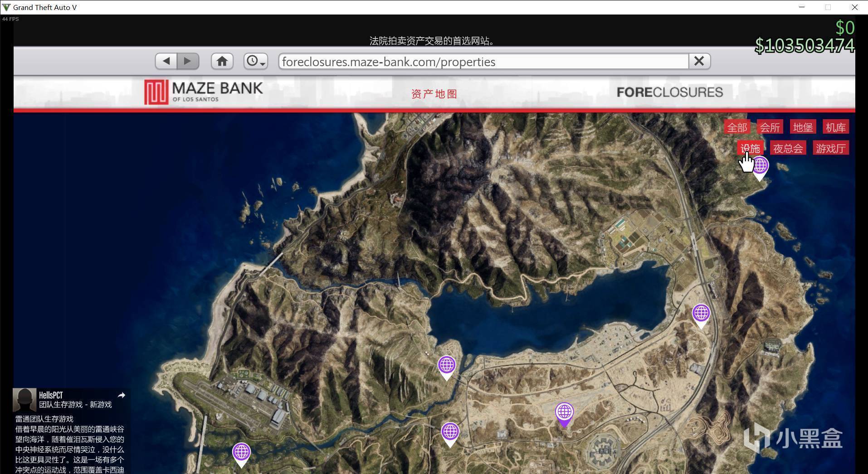Screen dimensions: 868x474
Task: Filter the map by 夜总会
Action: click(788, 148)
